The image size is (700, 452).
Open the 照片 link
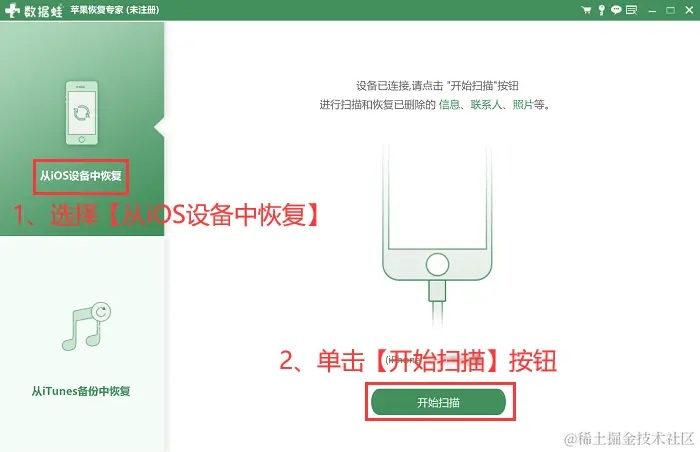click(x=523, y=105)
